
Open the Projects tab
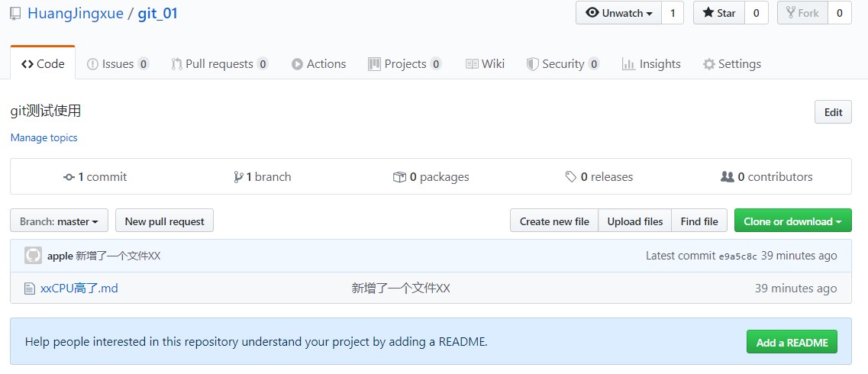pos(405,63)
